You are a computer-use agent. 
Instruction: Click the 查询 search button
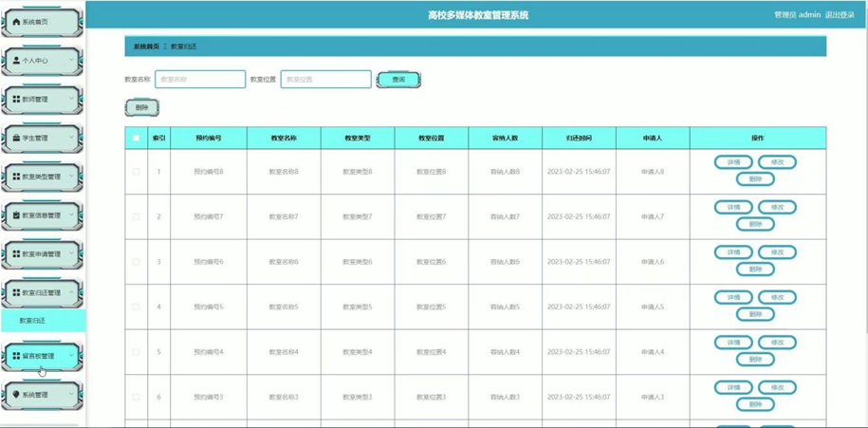[398, 80]
